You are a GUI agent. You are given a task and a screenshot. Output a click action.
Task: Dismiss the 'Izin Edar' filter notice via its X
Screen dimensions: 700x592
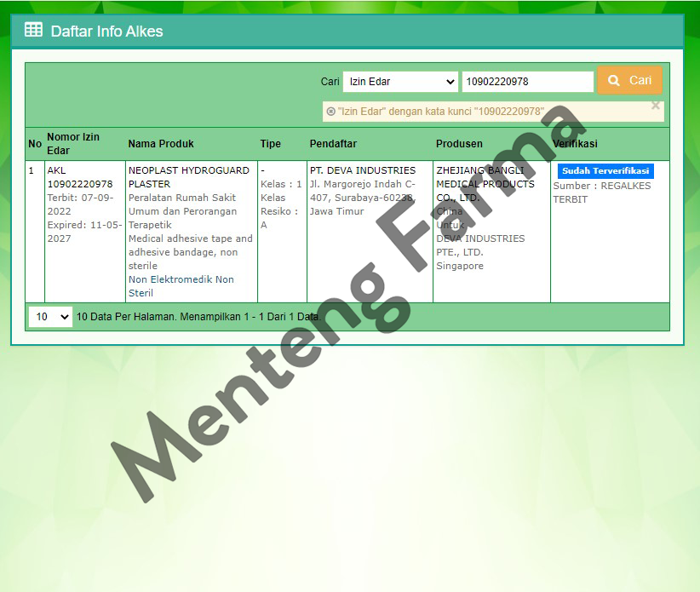click(656, 106)
